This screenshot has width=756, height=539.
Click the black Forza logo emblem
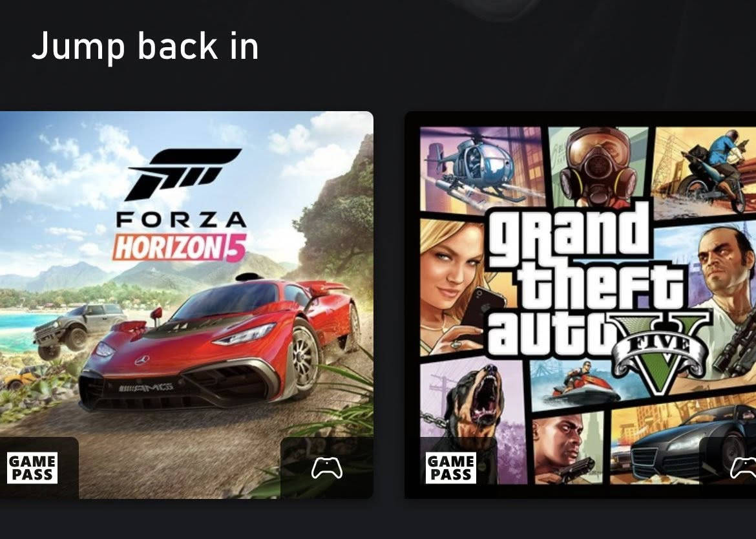point(184,174)
